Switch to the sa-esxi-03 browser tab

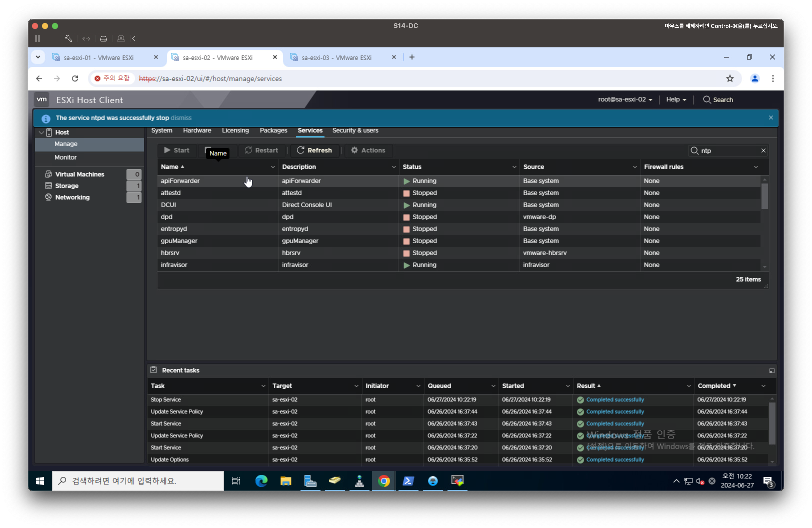tap(336, 58)
